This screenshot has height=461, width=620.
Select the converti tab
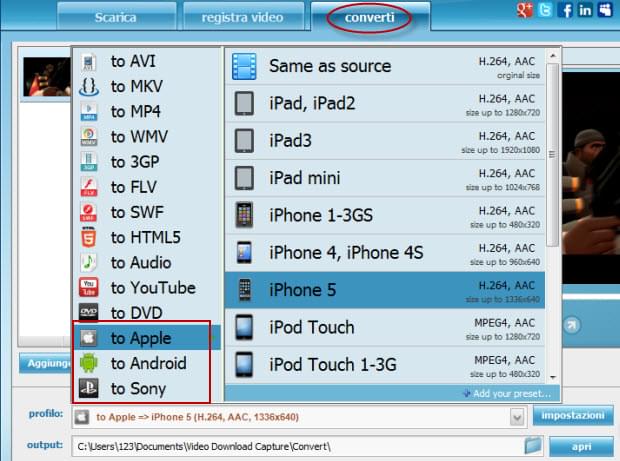pos(370,17)
